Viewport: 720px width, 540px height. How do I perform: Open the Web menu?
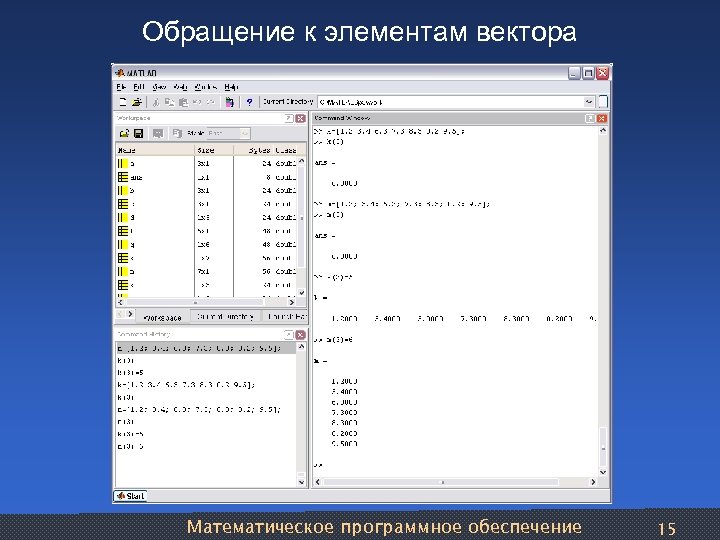(180, 87)
